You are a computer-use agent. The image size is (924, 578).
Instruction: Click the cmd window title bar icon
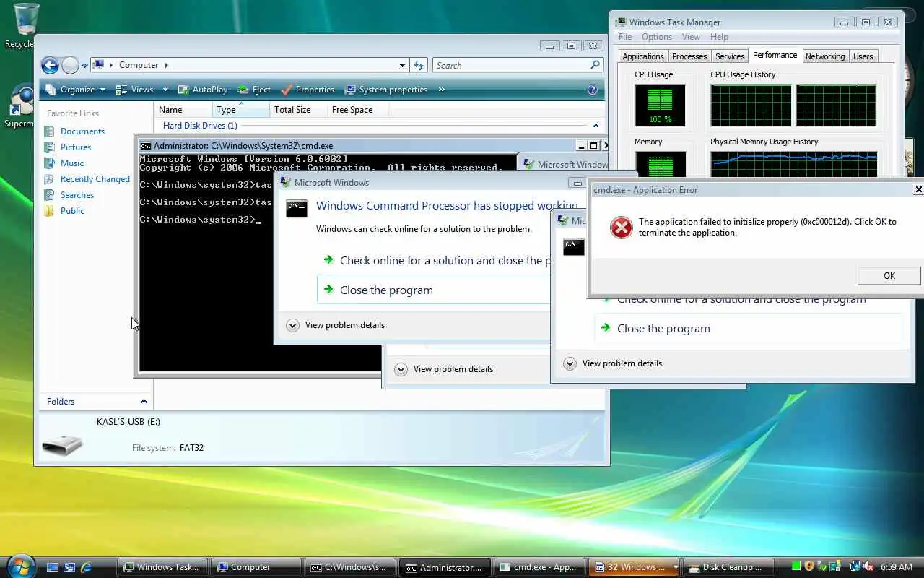(x=145, y=146)
